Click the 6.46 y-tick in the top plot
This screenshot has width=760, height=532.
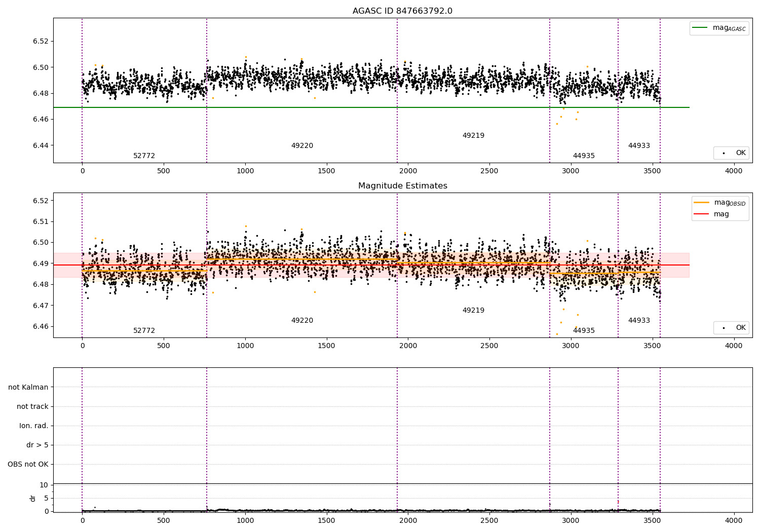tap(40, 119)
